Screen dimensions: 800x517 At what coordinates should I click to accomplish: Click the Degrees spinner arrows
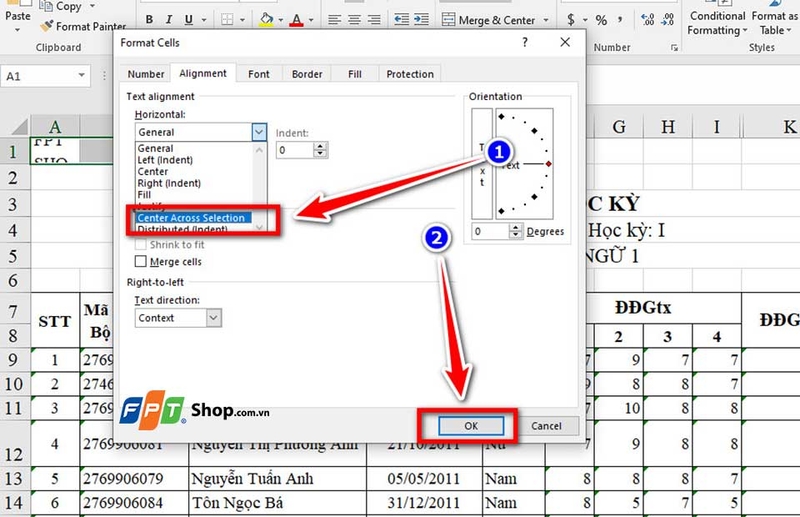[x=516, y=231]
